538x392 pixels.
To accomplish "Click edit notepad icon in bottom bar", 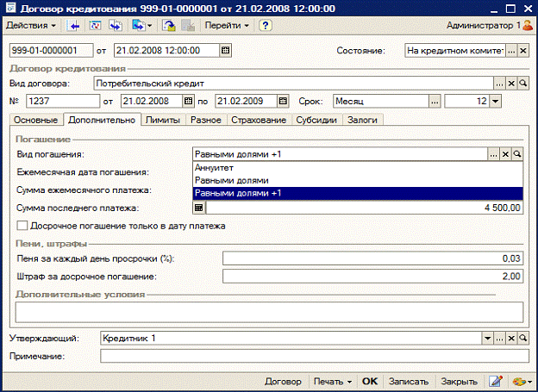I will tap(496, 382).
